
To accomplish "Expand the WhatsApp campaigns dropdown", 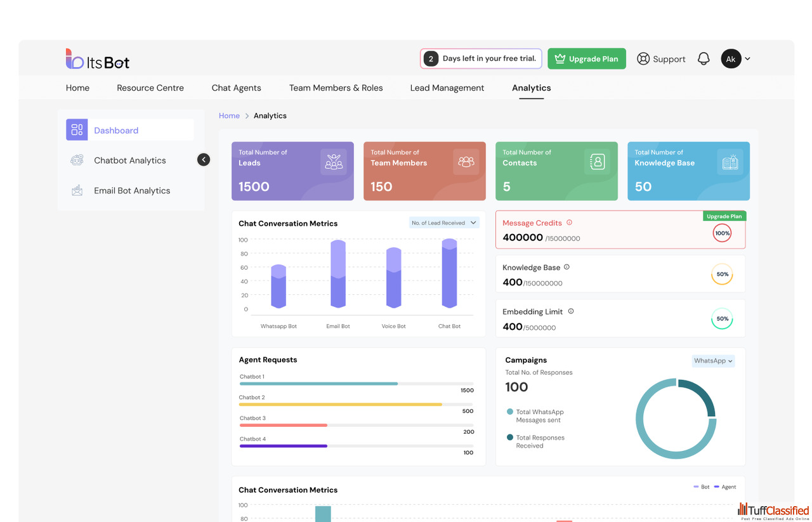I will click(x=713, y=361).
